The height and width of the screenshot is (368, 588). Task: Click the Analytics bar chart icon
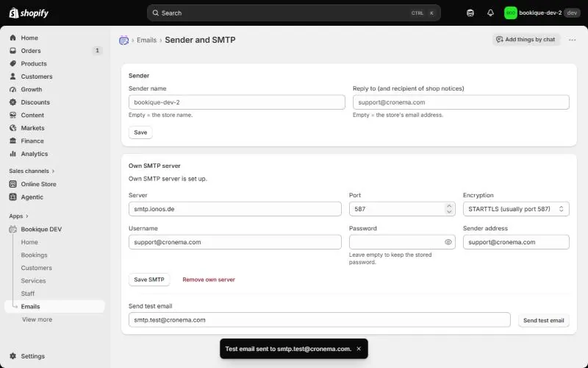(13, 154)
